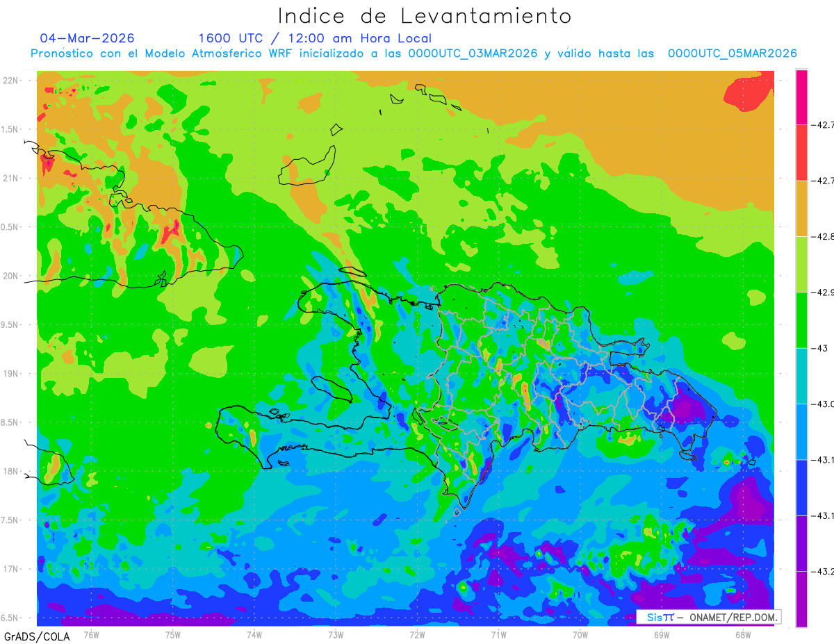
Task: Pick the '69W' longitude label
Action: 661,634
